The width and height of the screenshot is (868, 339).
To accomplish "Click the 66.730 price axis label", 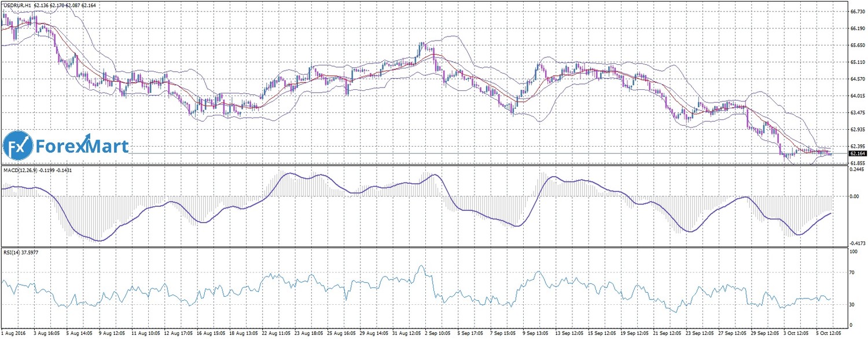I will [857, 11].
